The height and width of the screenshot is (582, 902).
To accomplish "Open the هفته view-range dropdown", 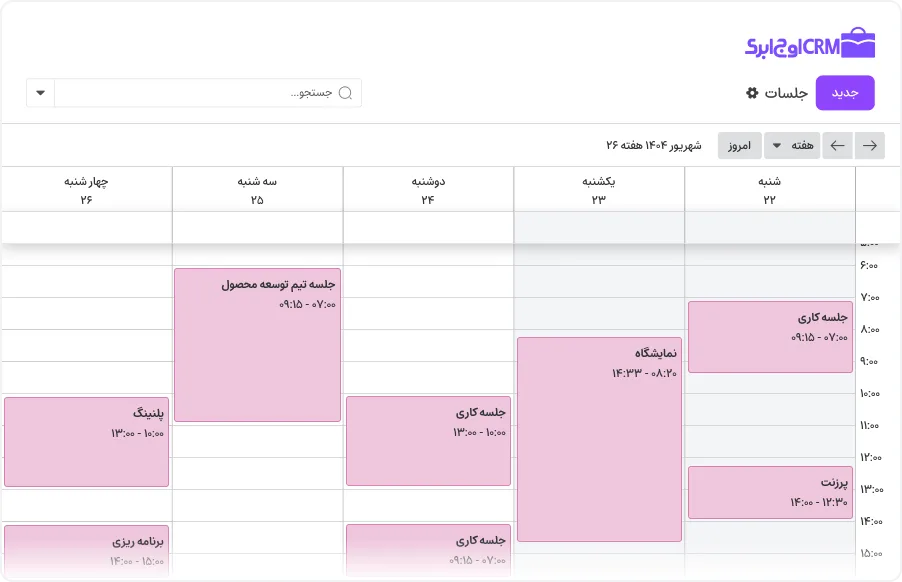I will click(792, 146).
